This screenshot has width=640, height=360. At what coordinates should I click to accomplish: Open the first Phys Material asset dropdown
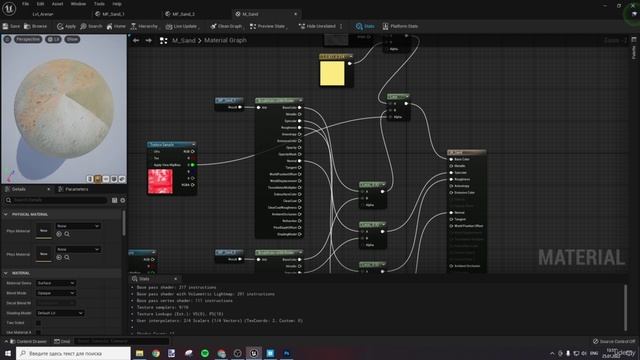coord(78,226)
